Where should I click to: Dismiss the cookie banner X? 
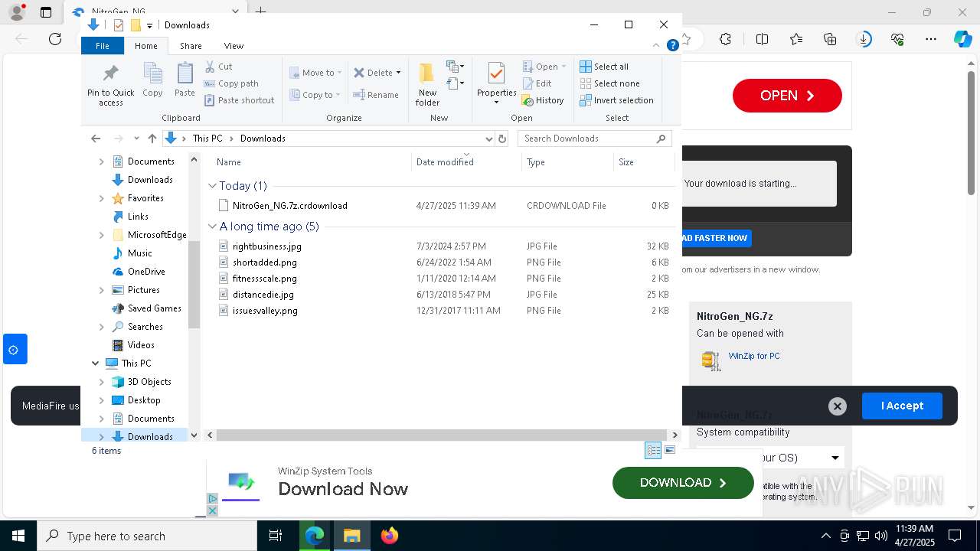[838, 406]
